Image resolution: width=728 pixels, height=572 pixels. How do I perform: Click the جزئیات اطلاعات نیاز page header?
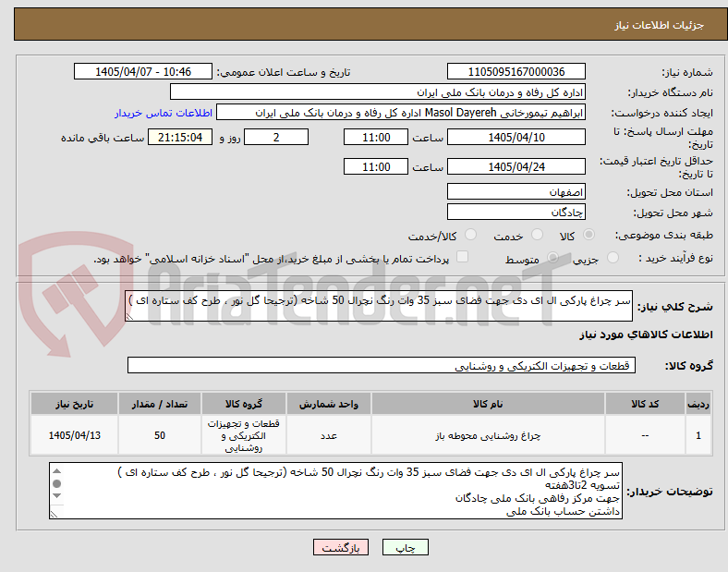[x=660, y=25]
